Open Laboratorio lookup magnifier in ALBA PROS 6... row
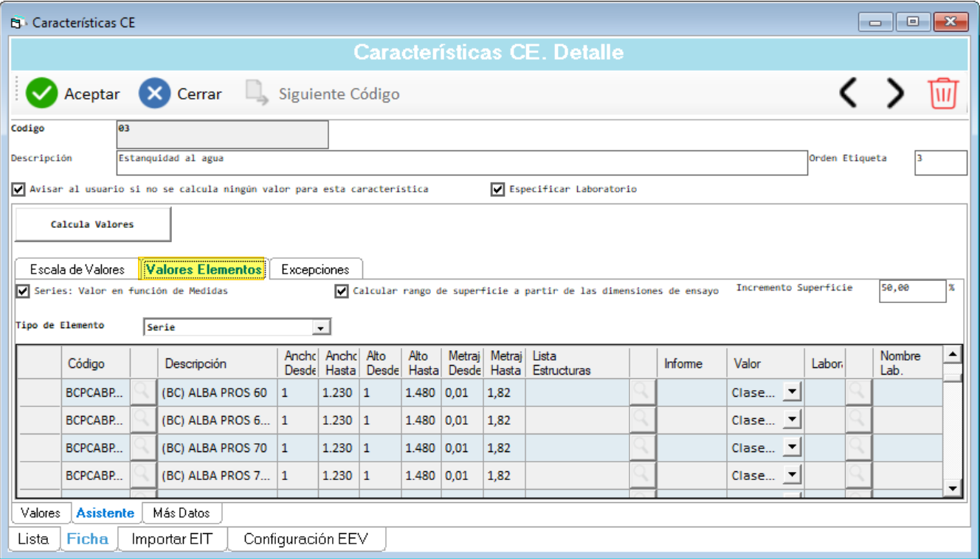 pyautogui.click(x=858, y=420)
